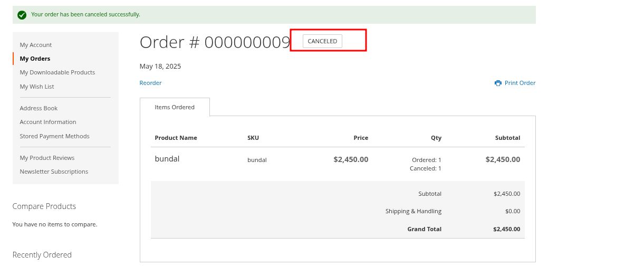Open the Address Book link

click(x=39, y=108)
